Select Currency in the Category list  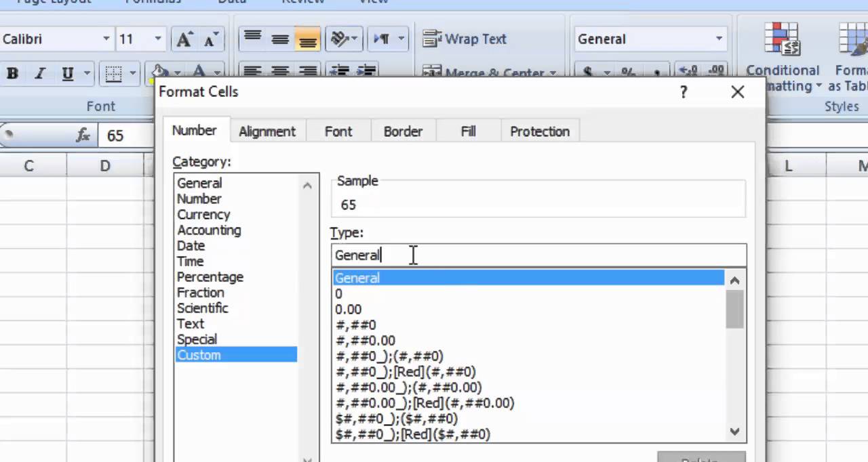coord(203,214)
